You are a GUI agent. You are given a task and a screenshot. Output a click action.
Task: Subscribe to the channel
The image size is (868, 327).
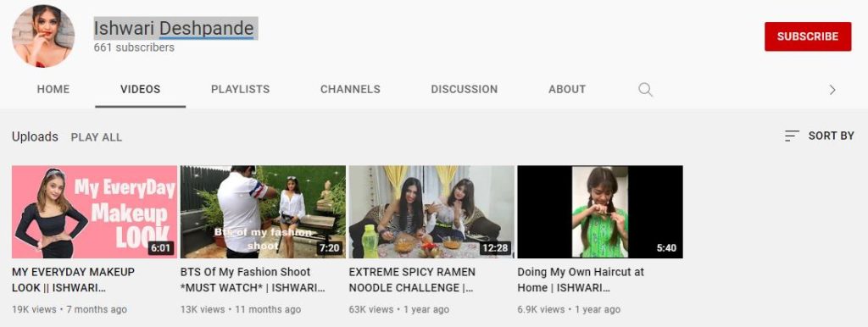pyautogui.click(x=808, y=36)
